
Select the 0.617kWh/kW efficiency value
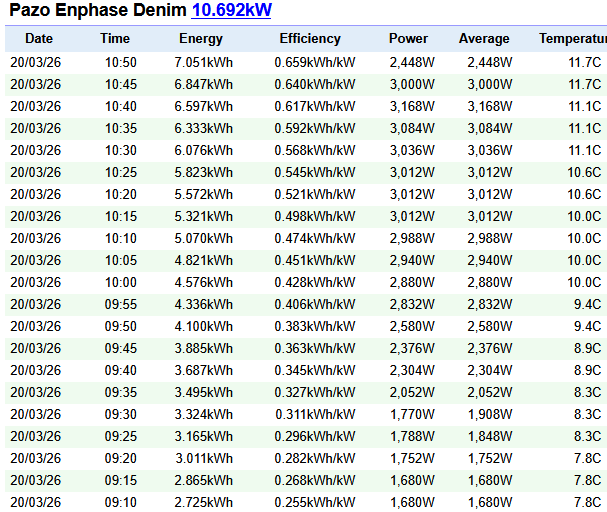point(315,106)
